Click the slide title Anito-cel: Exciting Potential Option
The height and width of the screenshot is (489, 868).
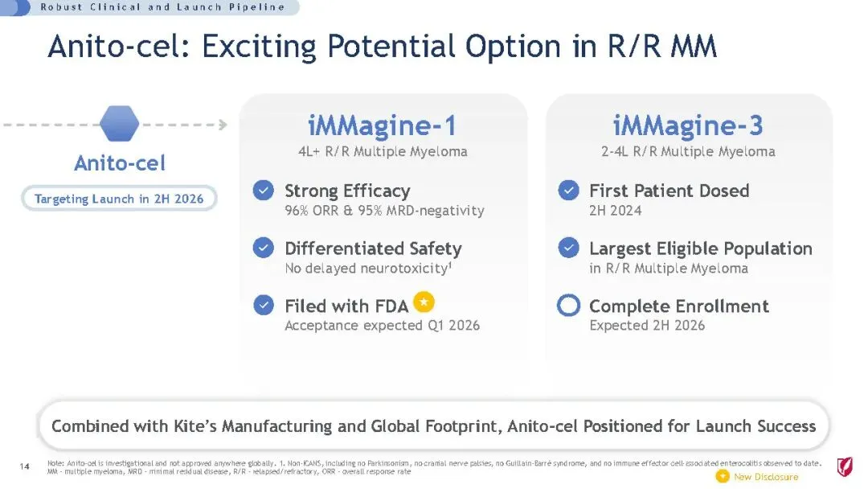[x=382, y=46]
